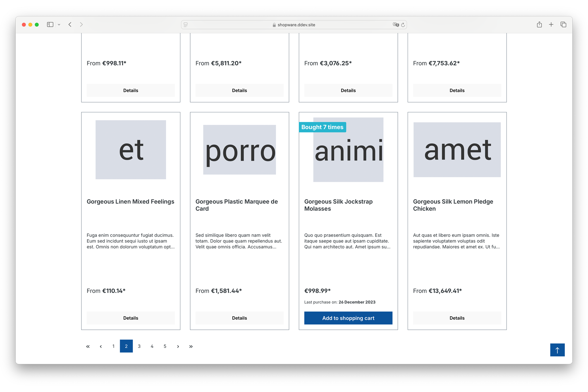
Task: Click the description starting 'Fuga enim consequuntur'
Action: [131, 241]
